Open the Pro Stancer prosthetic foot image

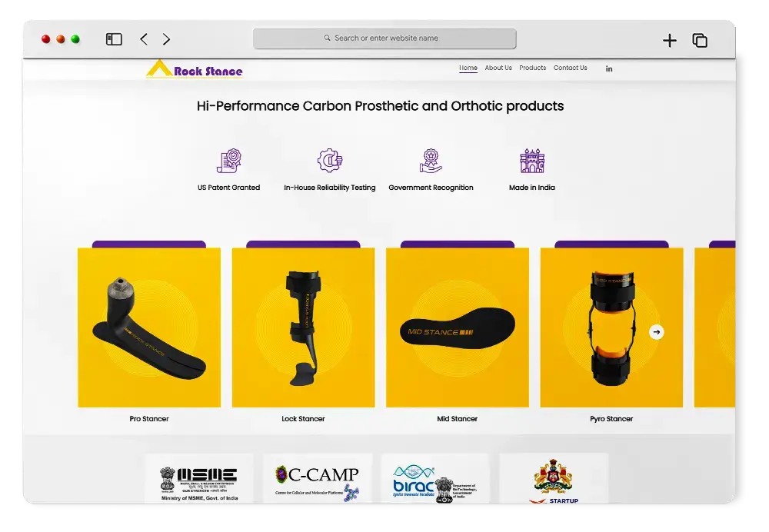click(x=149, y=328)
